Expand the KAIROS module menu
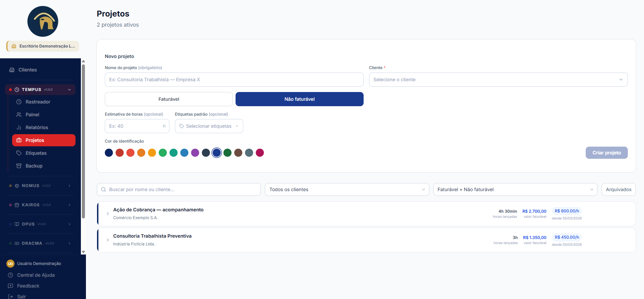The height and width of the screenshot is (299, 644). pos(40,205)
